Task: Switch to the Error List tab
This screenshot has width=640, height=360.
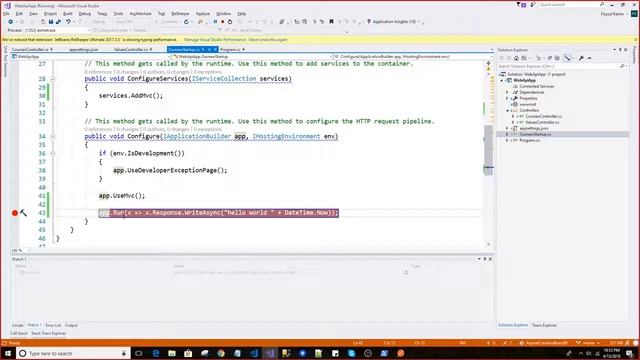Action: point(53,325)
